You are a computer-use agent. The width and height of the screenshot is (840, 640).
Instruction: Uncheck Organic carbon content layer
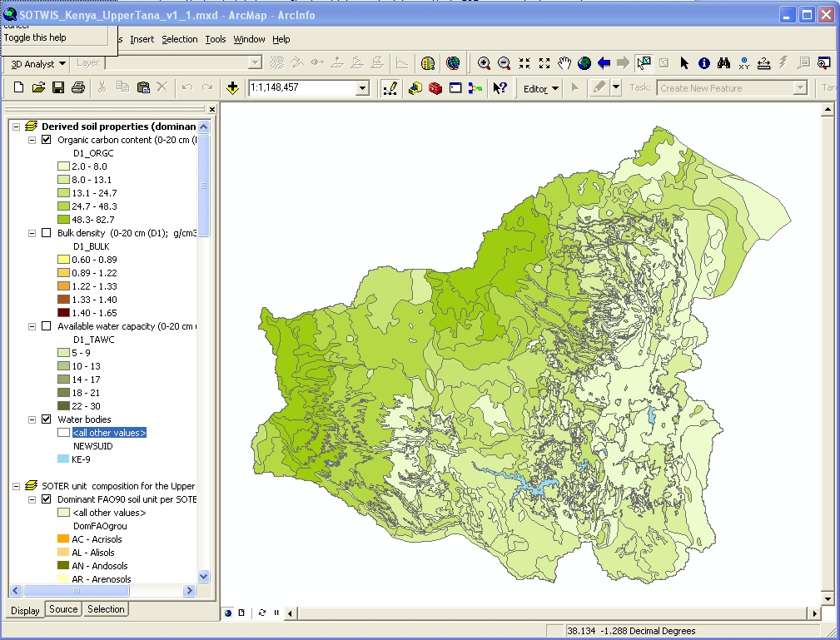[x=47, y=140]
